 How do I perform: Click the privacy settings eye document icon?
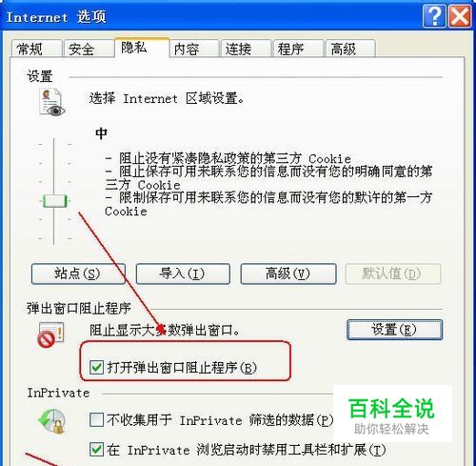click(51, 102)
